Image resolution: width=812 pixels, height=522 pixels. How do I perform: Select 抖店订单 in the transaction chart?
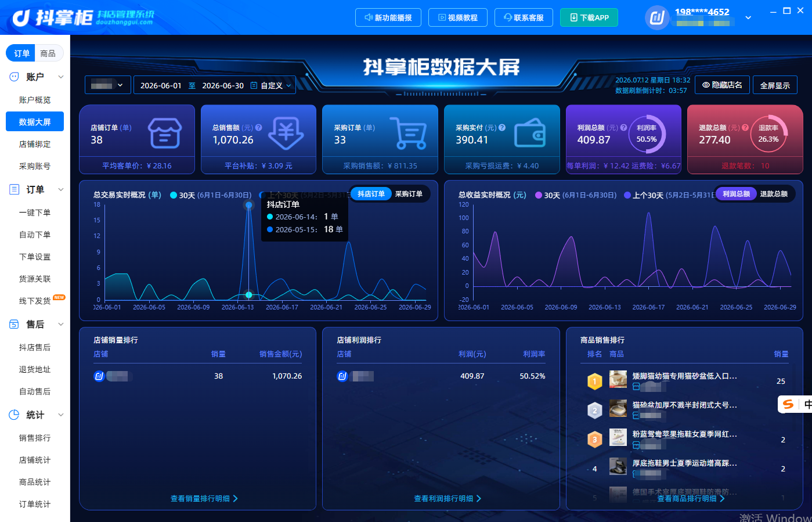(x=371, y=194)
